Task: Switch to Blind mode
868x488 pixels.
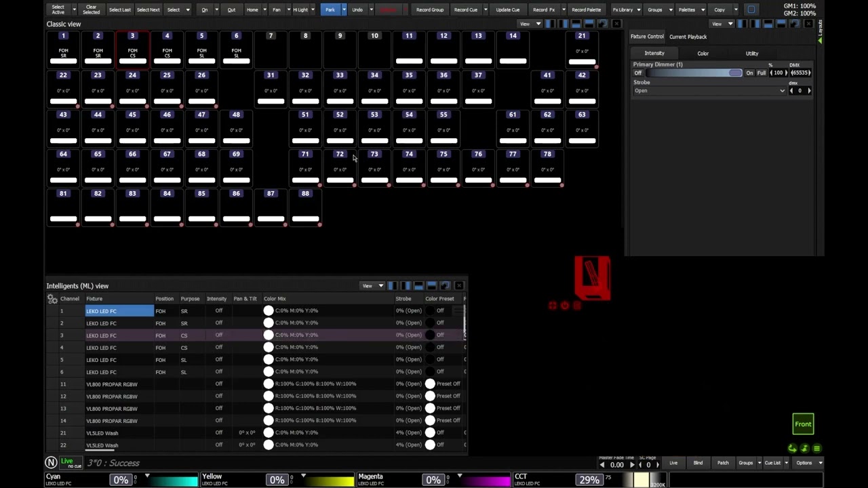Action: pyautogui.click(x=698, y=463)
